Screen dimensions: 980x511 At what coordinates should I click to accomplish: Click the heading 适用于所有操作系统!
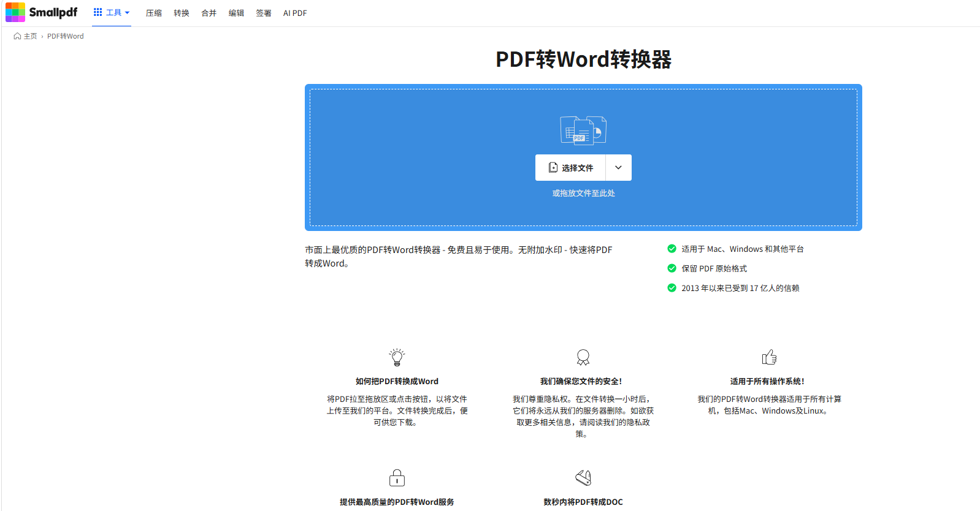coord(767,381)
